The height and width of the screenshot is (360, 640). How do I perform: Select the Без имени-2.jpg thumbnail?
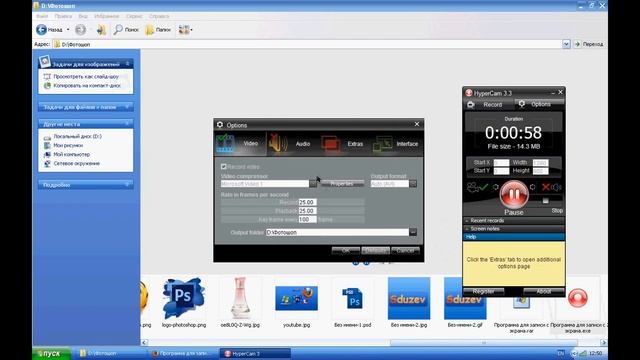409,298
